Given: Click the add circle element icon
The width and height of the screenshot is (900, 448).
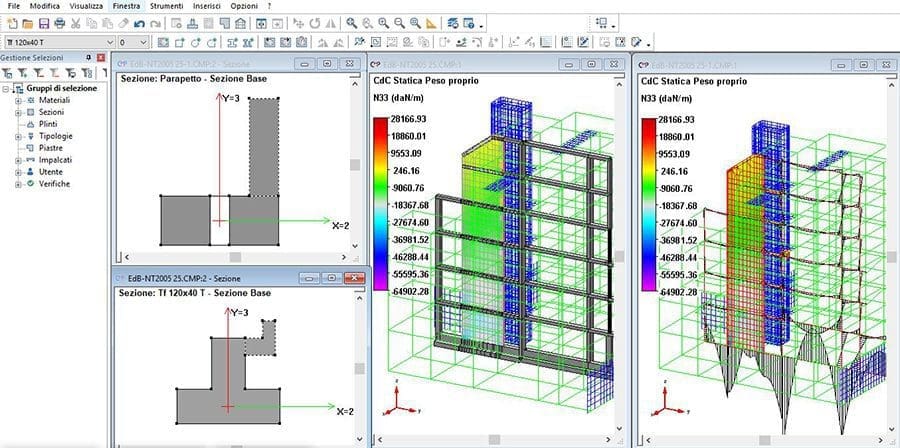Looking at the screenshot, I should [x=195, y=42].
